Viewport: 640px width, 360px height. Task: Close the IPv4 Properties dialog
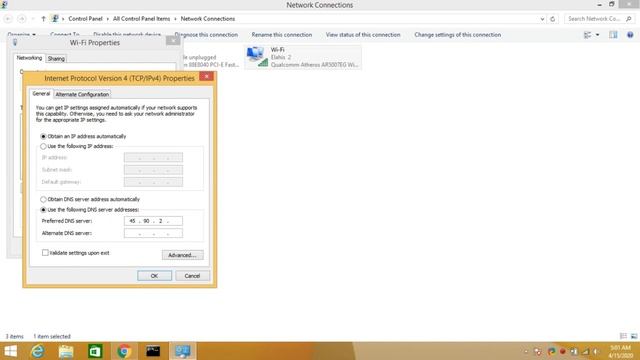pyautogui.click(x=207, y=76)
